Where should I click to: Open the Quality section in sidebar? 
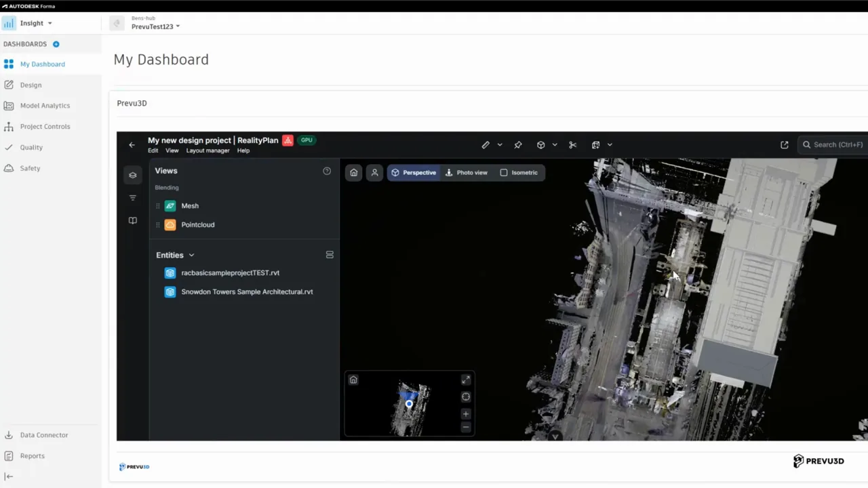51,147
